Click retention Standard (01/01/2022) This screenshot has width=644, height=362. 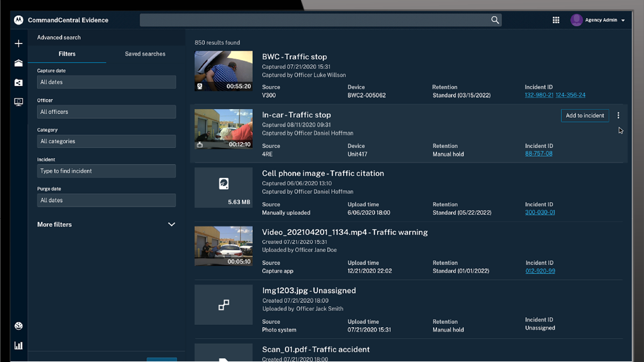coord(461,271)
